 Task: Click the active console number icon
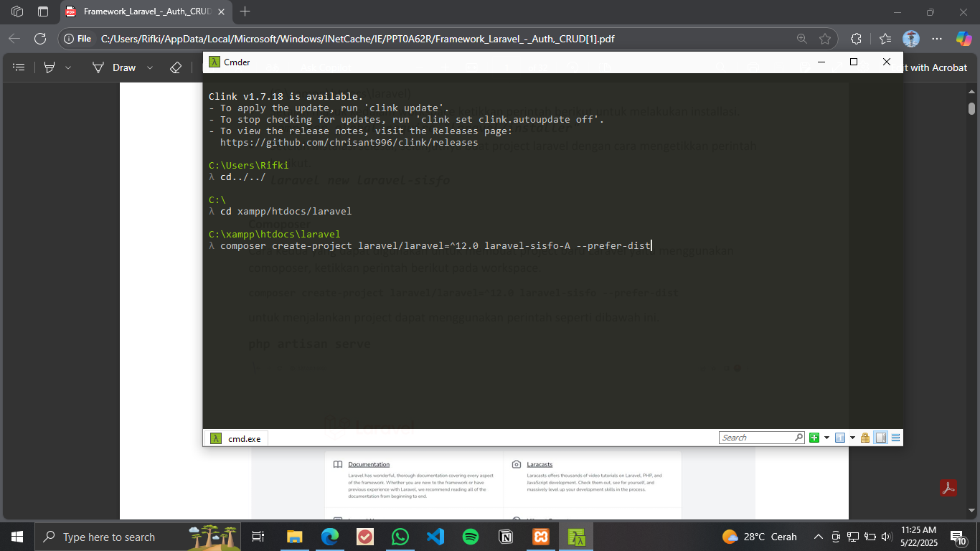pyautogui.click(x=840, y=438)
